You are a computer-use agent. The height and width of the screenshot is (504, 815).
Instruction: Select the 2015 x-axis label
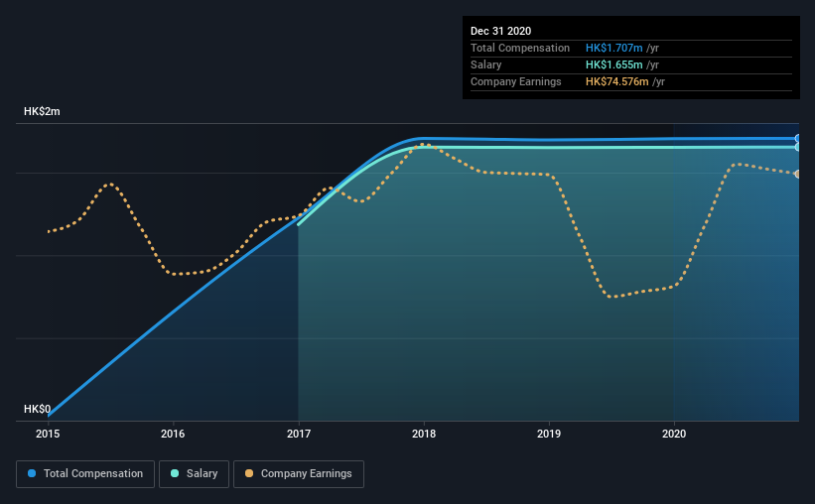48,434
